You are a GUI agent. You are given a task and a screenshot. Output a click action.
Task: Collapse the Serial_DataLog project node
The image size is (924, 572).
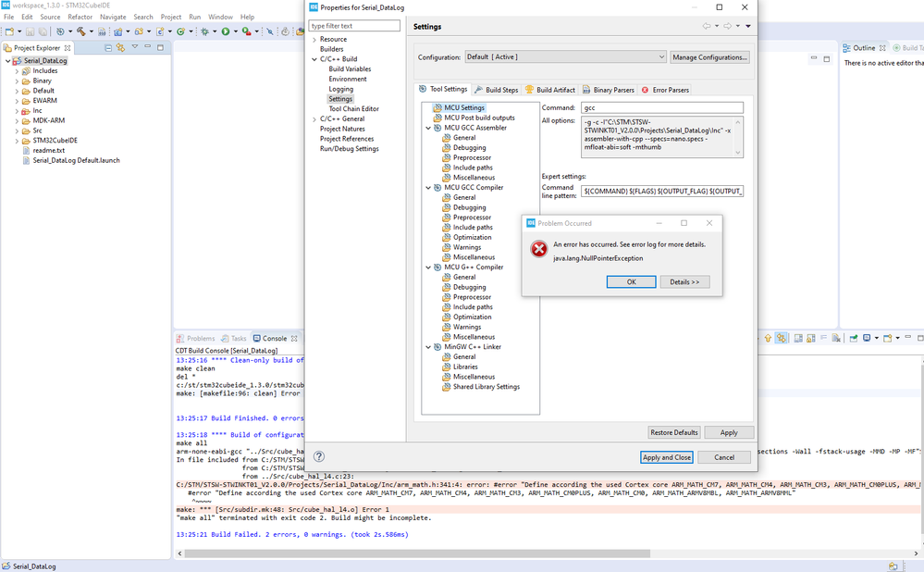click(x=7, y=61)
